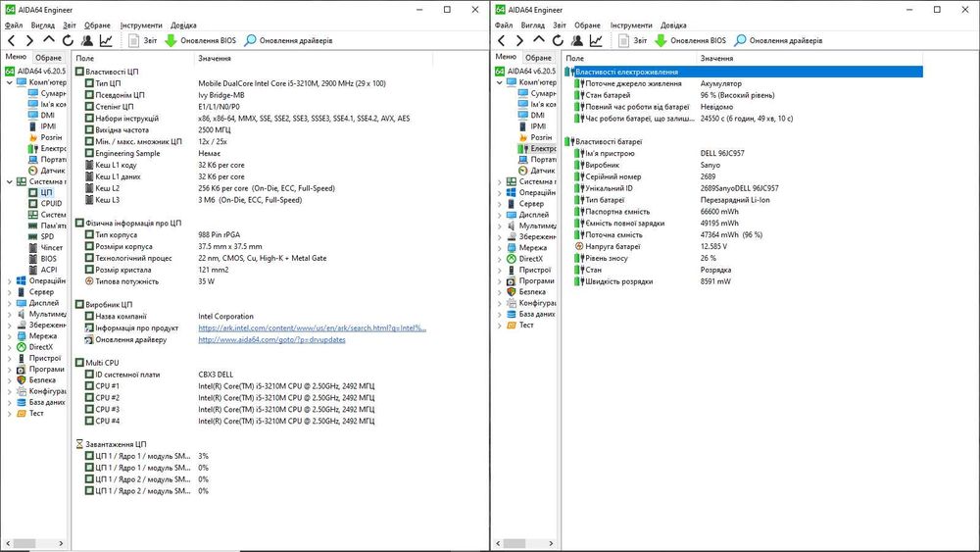Select SPD item in left window tree
The image size is (980, 552).
click(47, 237)
